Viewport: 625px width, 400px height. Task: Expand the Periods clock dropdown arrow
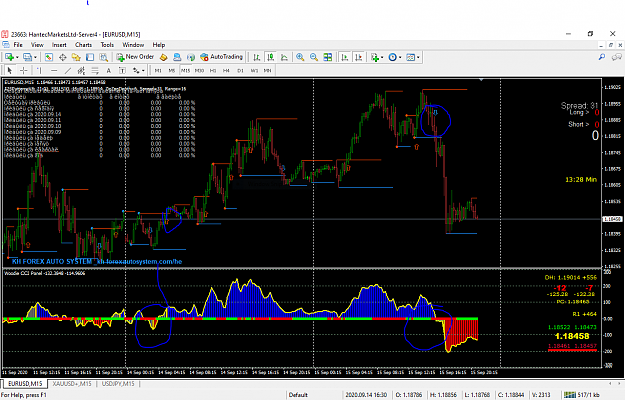(x=400, y=57)
